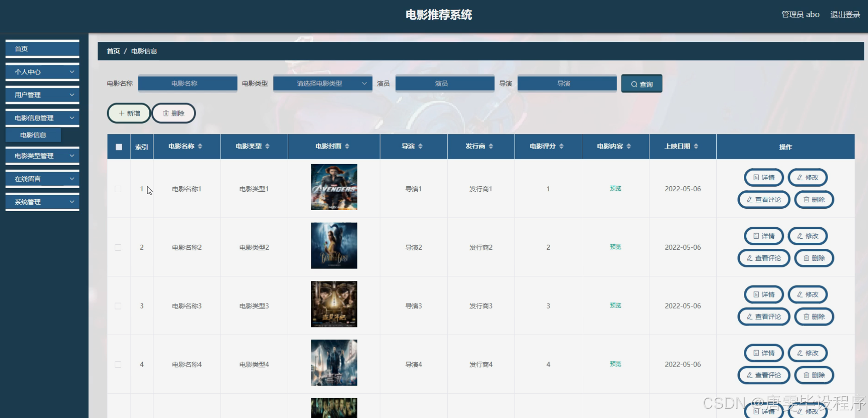Sort by 电影内容 column arrows
This screenshot has width=868, height=418.
(629, 146)
